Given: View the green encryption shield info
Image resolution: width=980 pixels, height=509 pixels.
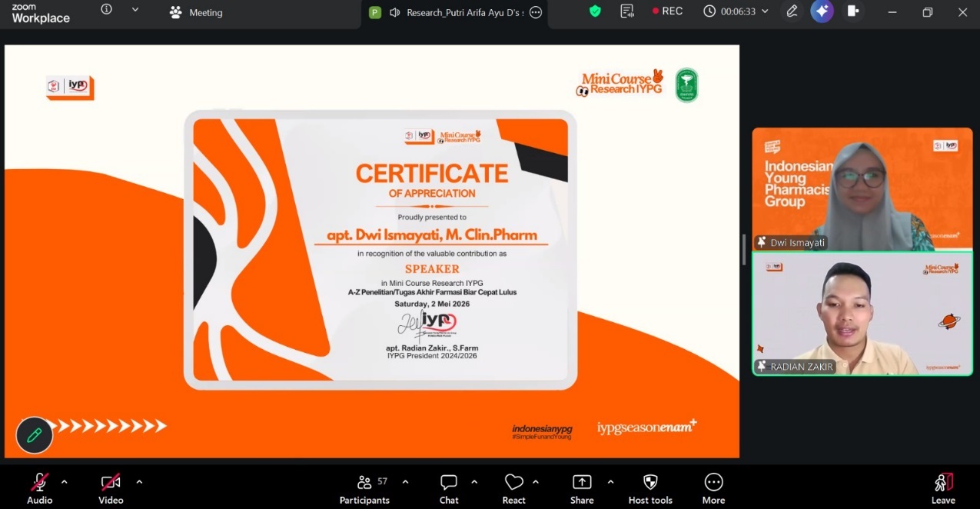Looking at the screenshot, I should (595, 12).
